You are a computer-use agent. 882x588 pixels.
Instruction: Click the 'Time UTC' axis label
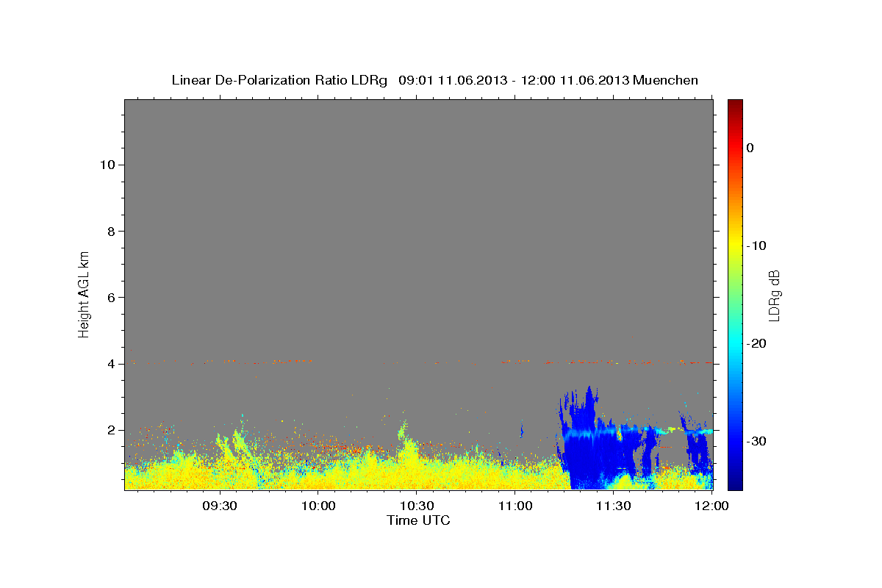tap(418, 520)
